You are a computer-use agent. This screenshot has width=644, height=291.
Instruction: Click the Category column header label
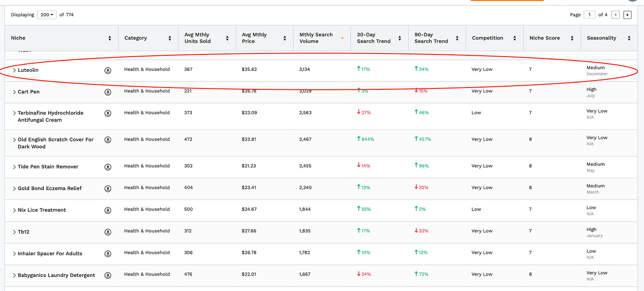click(136, 38)
